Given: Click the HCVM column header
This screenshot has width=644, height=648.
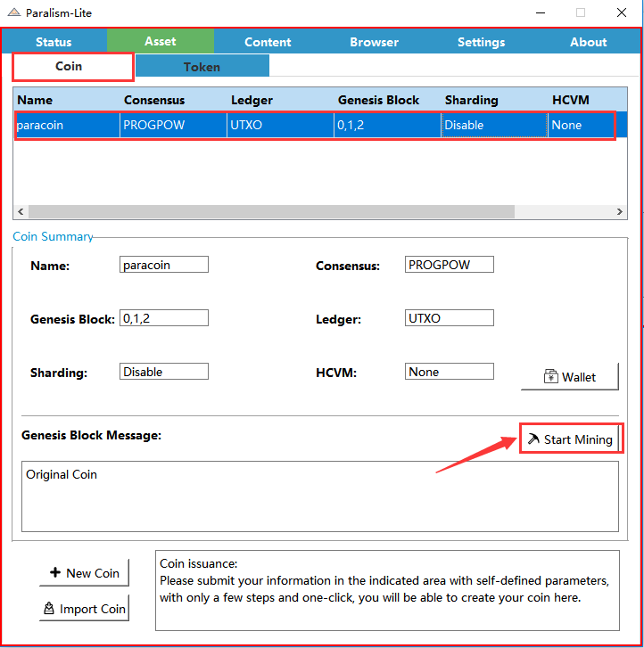Looking at the screenshot, I should click(x=587, y=100).
